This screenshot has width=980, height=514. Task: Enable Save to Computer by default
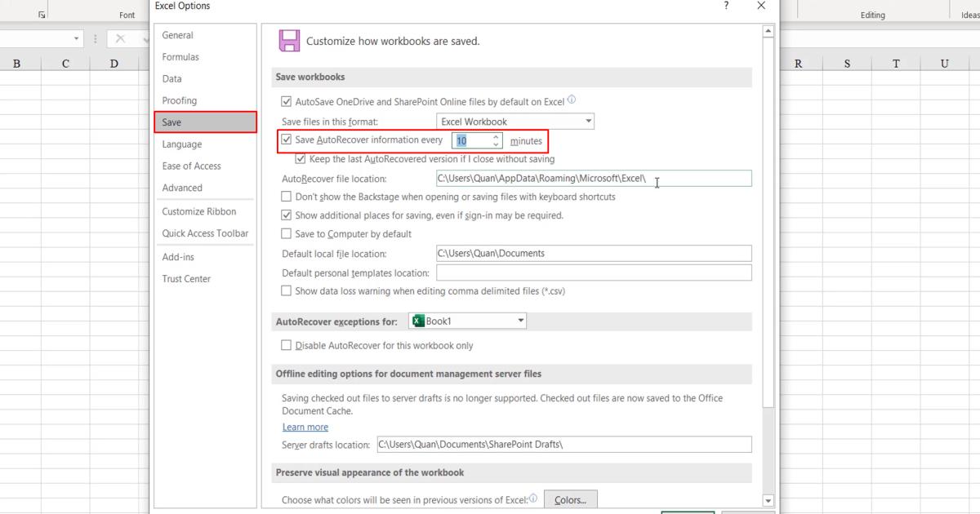287,233
